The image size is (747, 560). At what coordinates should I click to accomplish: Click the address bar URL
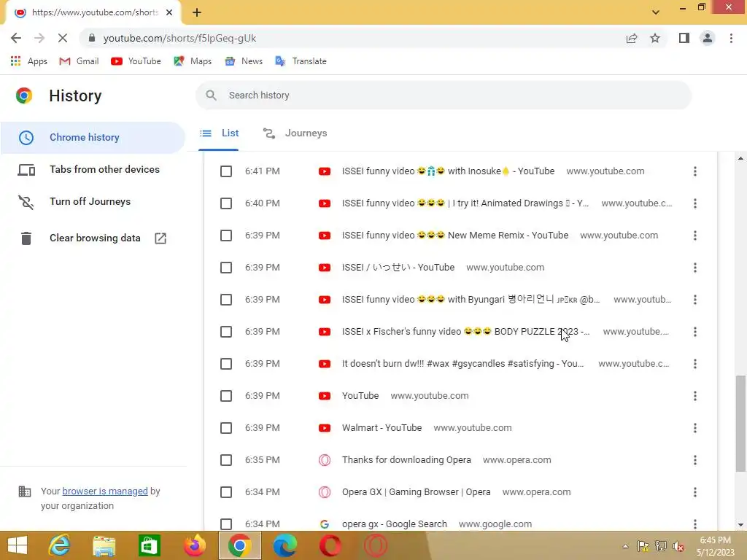coord(179,38)
